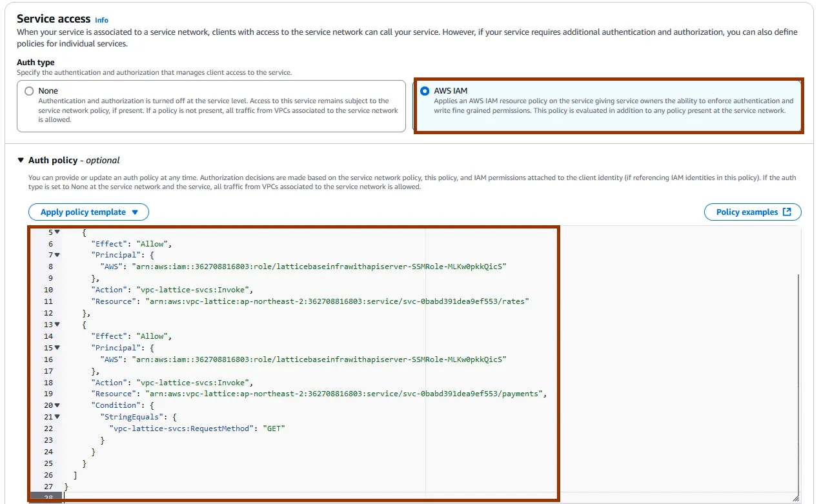This screenshot has width=821, height=504.
Task: Click the resize handle of the policy editor
Action: (x=796, y=498)
